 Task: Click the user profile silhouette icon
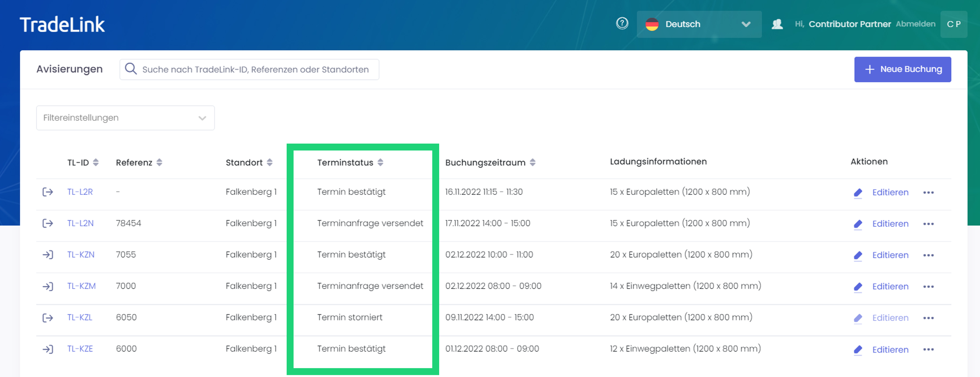tap(777, 24)
